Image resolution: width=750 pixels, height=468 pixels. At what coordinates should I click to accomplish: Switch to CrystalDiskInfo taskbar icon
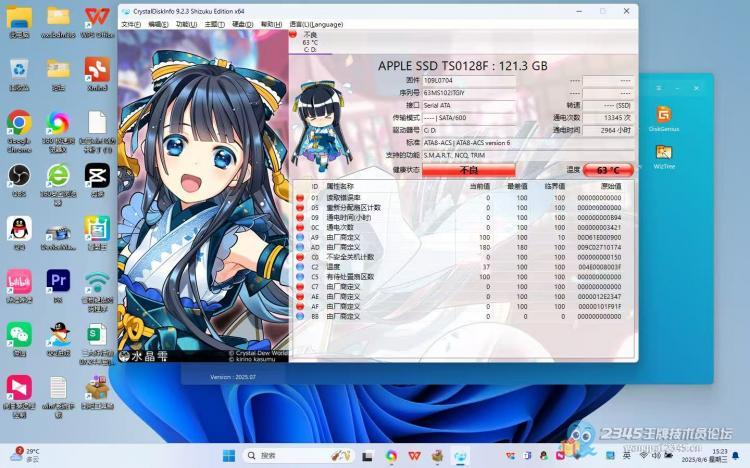pyautogui.click(x=460, y=456)
